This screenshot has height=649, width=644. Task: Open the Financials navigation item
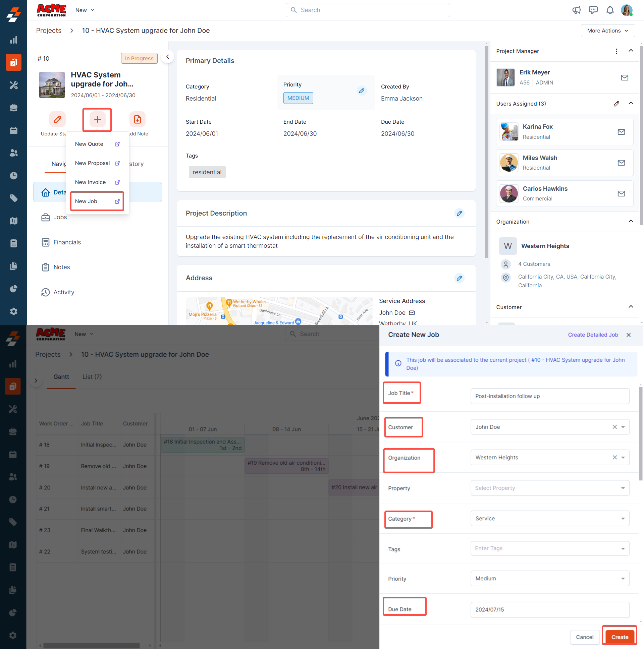pyautogui.click(x=67, y=242)
